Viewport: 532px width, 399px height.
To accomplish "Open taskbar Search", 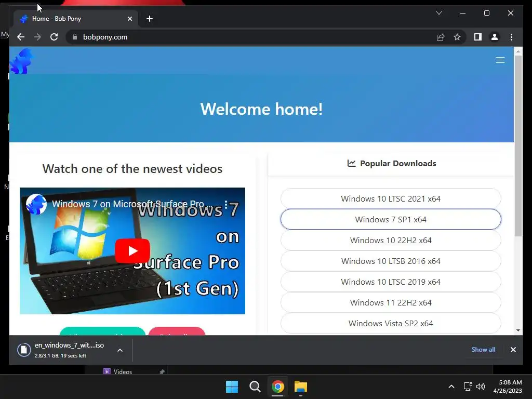I will click(255, 387).
